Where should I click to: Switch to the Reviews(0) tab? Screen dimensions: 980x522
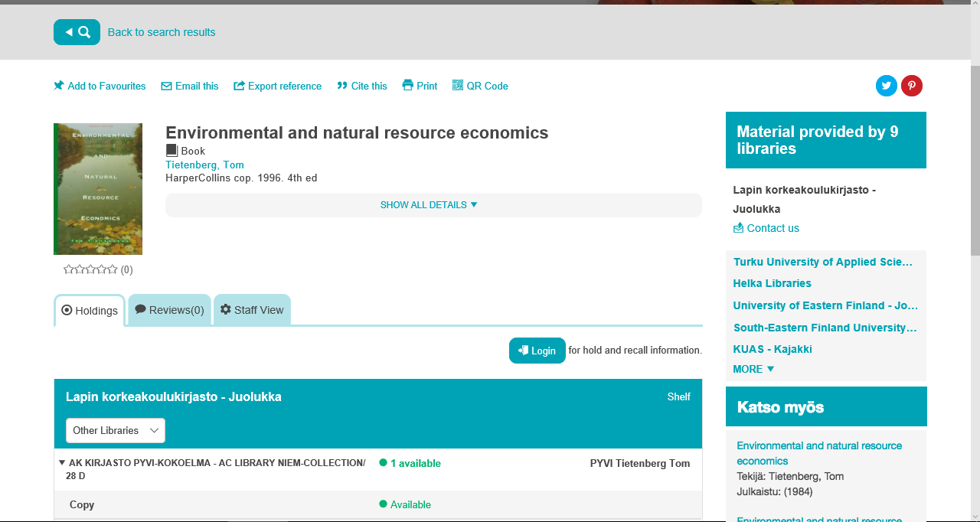point(169,310)
